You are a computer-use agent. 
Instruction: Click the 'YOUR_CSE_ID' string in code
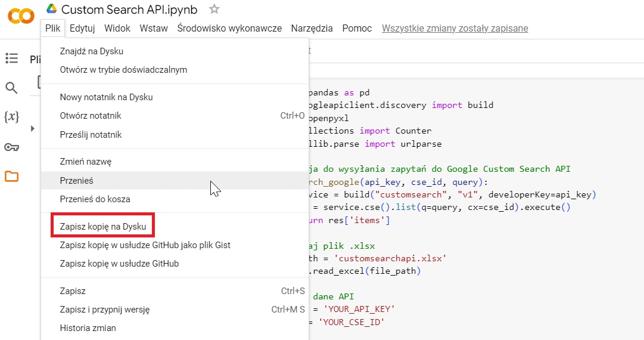click(351, 322)
